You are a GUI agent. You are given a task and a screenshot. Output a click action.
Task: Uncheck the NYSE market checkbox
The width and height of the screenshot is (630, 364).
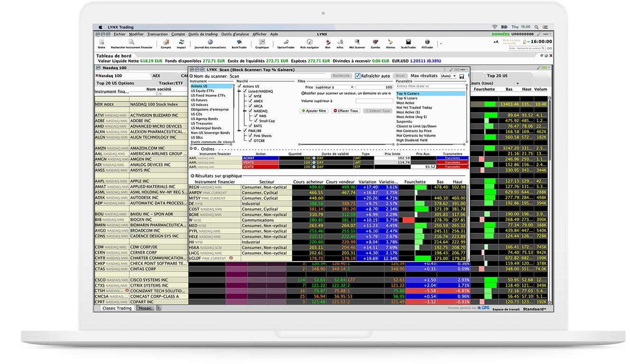(250, 96)
